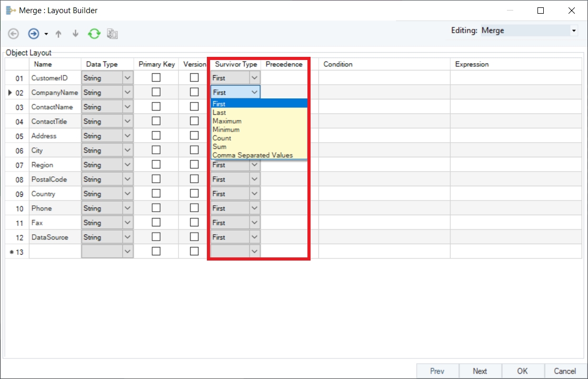Open Survivor Type dropdown for Phone
Image resolution: width=588 pixels, height=379 pixels.
coord(255,208)
